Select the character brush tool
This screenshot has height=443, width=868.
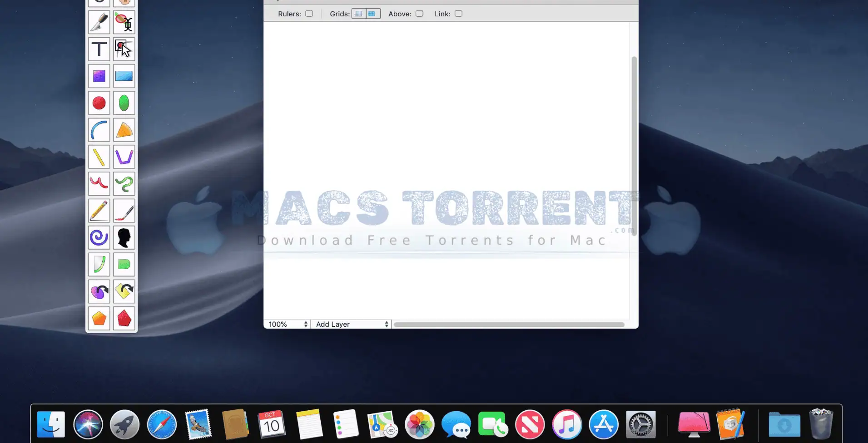124,22
